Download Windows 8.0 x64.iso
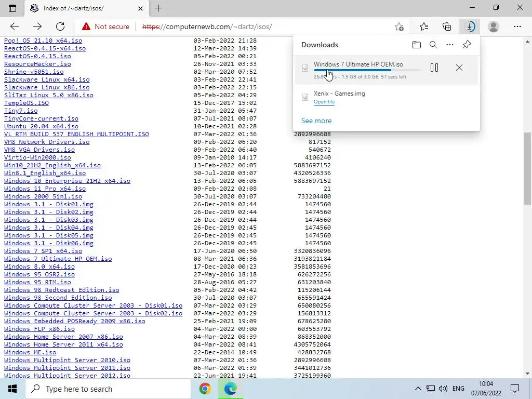This screenshot has width=532, height=399. [x=39, y=267]
